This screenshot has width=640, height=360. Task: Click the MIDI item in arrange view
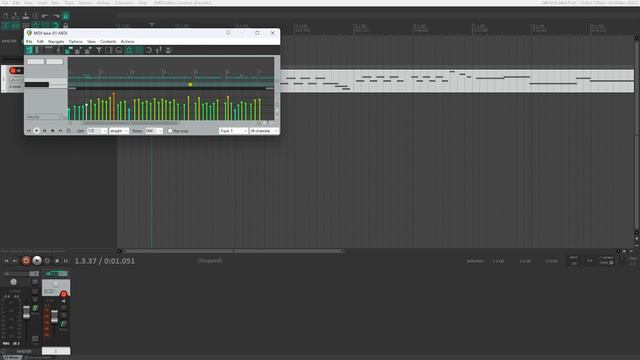pos(457,81)
